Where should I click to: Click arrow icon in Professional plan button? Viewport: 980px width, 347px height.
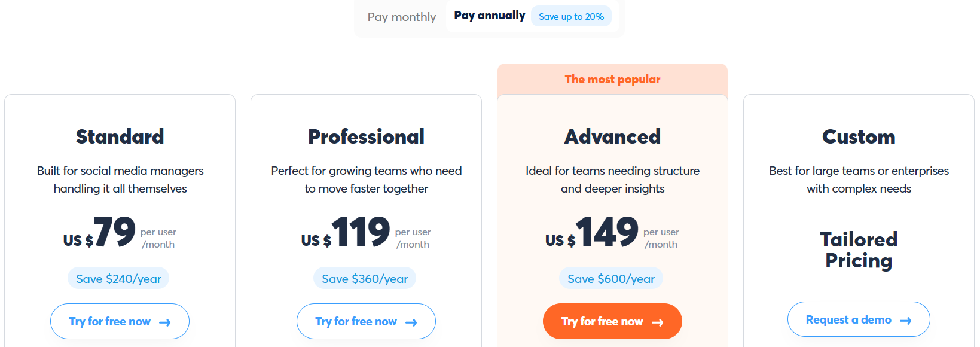411,322
